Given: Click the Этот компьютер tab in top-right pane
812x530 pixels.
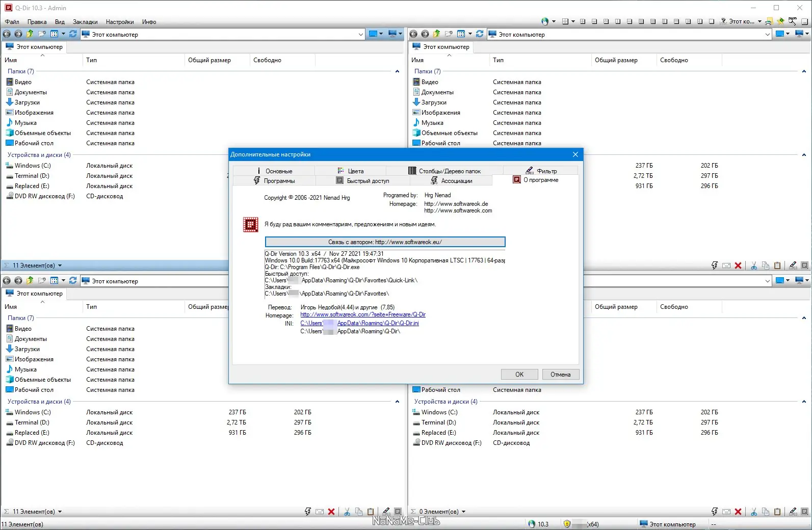Looking at the screenshot, I should point(441,47).
